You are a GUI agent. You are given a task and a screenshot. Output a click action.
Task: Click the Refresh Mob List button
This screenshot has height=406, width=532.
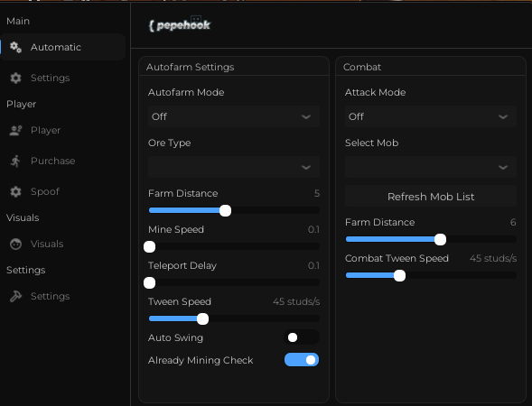[x=431, y=197]
